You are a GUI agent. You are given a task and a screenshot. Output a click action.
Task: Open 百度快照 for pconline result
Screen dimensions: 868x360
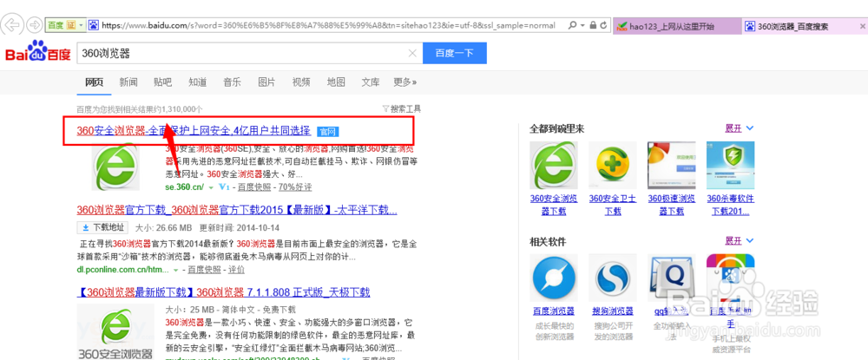tap(204, 270)
